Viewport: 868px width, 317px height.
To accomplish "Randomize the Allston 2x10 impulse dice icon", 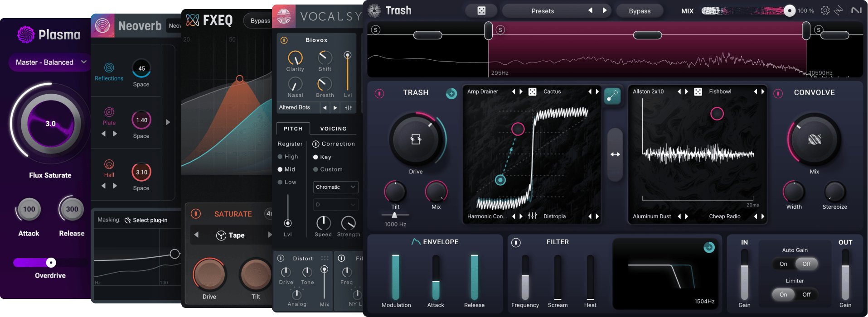I will (698, 91).
